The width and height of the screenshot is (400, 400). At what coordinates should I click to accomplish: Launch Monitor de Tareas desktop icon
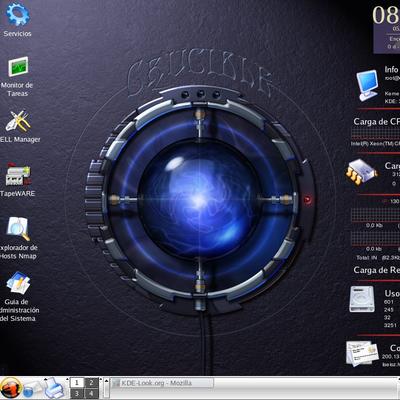click(18, 67)
